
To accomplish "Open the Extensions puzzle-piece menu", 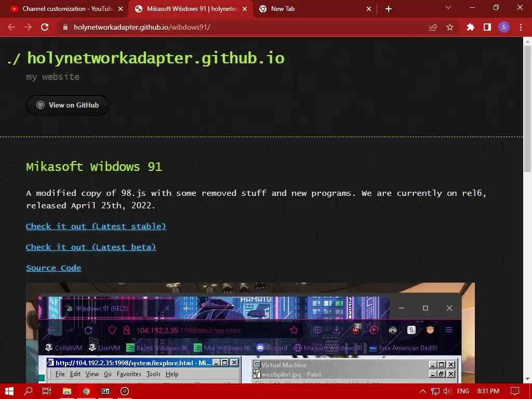I will pyautogui.click(x=470, y=27).
